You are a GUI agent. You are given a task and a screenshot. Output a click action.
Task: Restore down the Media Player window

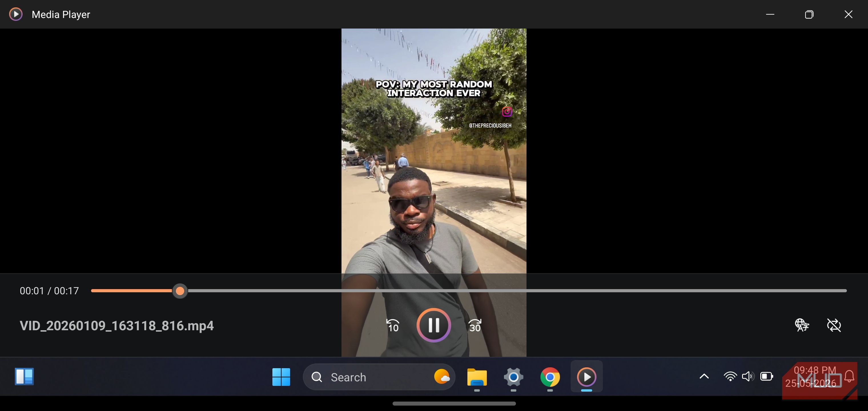click(x=809, y=14)
